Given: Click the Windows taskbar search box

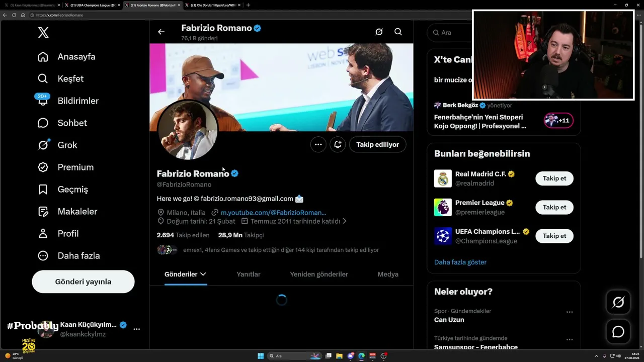Looking at the screenshot, I should tap(295, 356).
